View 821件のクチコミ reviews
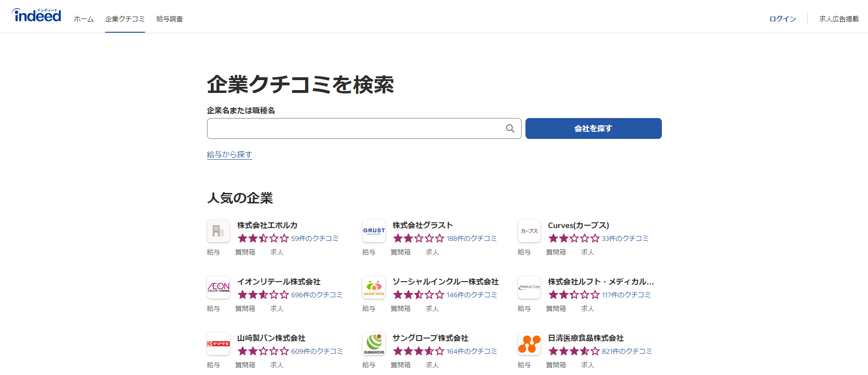The width and height of the screenshot is (868, 375). (x=627, y=351)
